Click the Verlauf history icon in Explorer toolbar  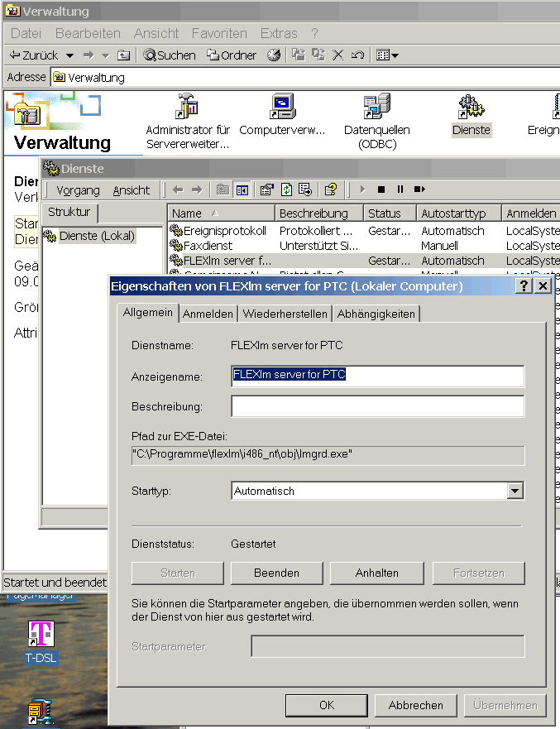click(274, 55)
